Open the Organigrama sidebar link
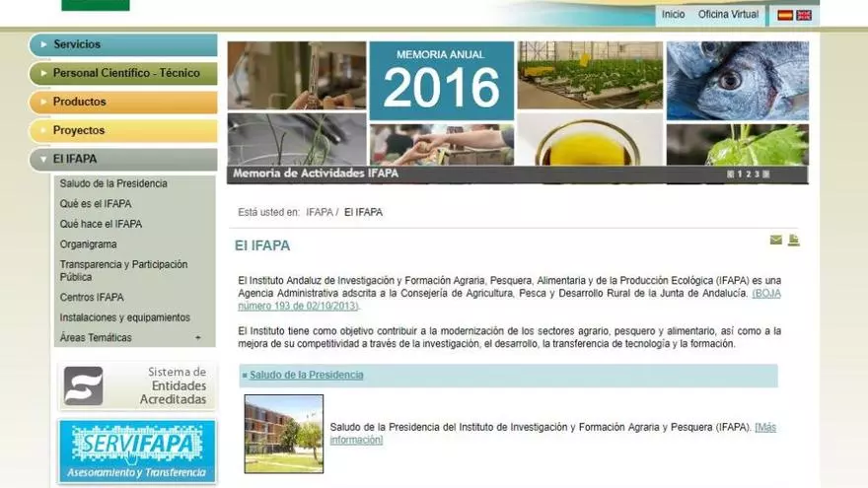The width and height of the screenshot is (868, 488). click(x=88, y=244)
